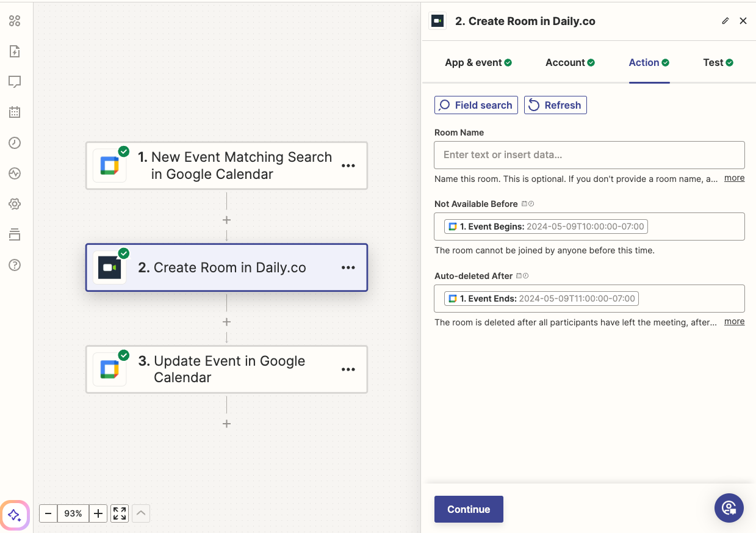This screenshot has height=533, width=756.
Task: Open the Zap file icon in sidebar
Action: tap(15, 51)
